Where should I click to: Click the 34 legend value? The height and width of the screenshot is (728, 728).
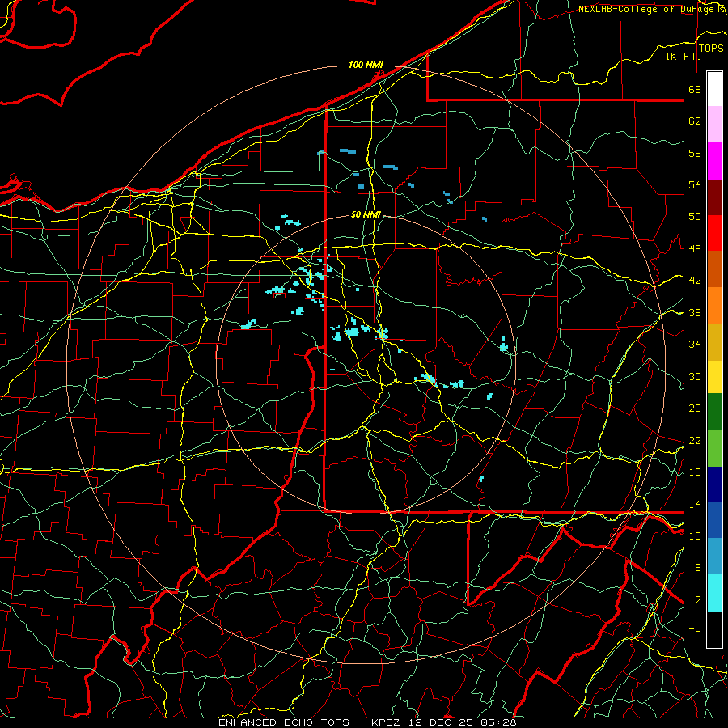pyautogui.click(x=695, y=345)
